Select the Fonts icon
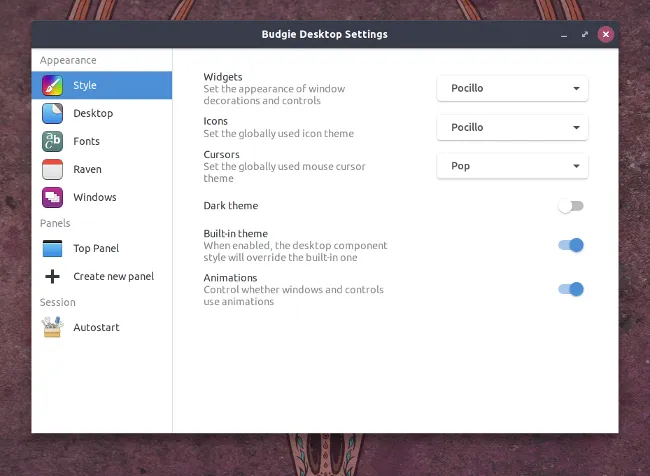 tap(53, 141)
